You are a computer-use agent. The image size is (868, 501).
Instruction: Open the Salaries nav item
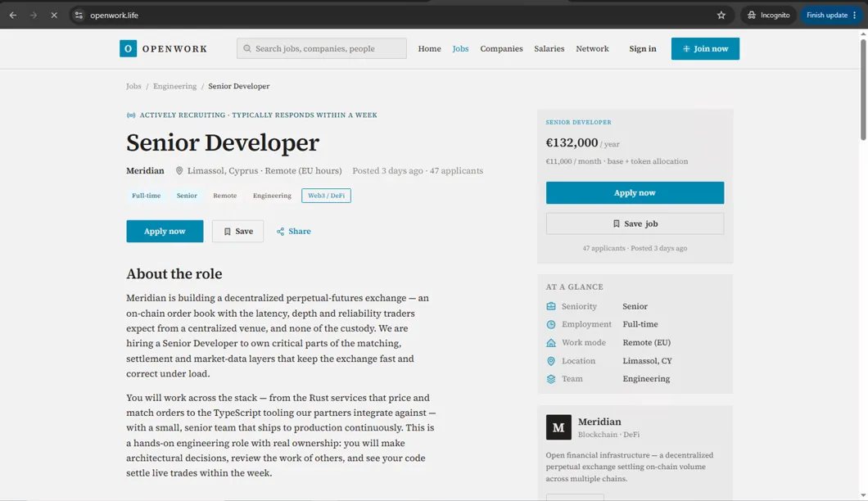click(x=549, y=49)
